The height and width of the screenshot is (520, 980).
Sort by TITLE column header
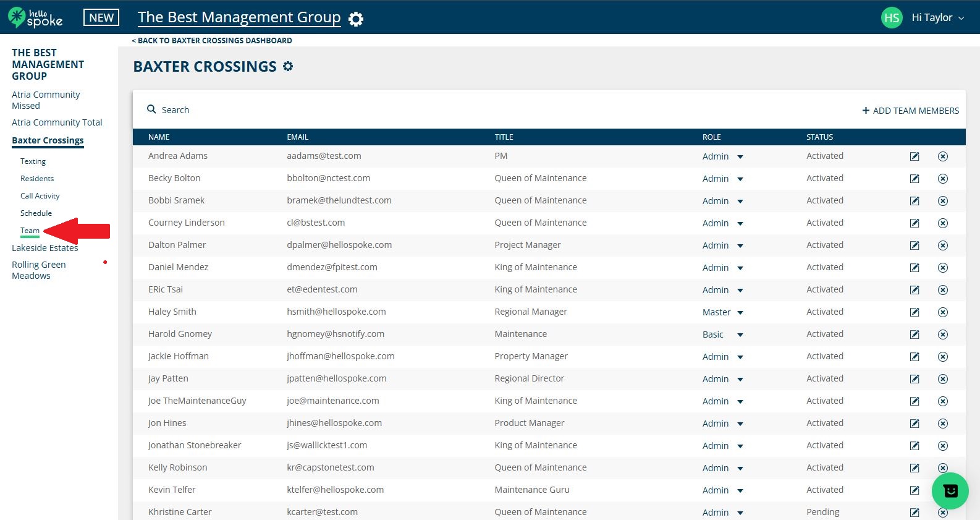[x=504, y=137]
